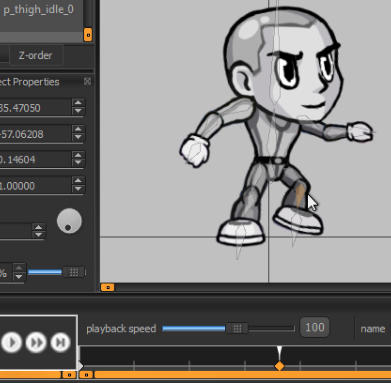391x383 pixels.
Task: Click the playback speed 100 field
Action: (314, 328)
